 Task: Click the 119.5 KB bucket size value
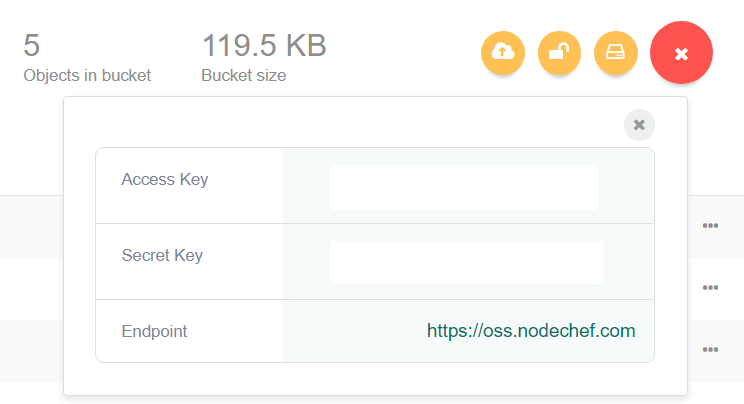[264, 46]
